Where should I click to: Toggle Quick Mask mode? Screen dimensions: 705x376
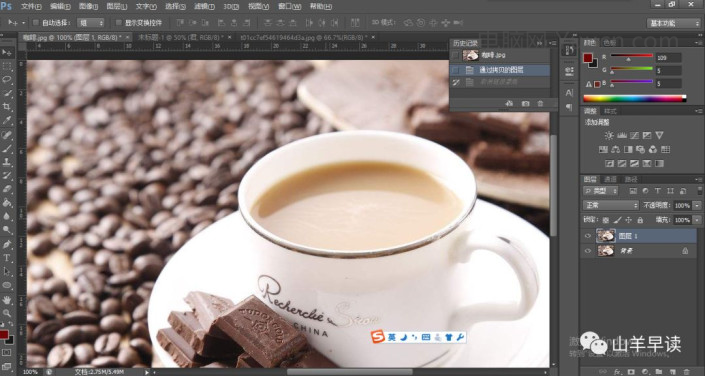[7, 352]
